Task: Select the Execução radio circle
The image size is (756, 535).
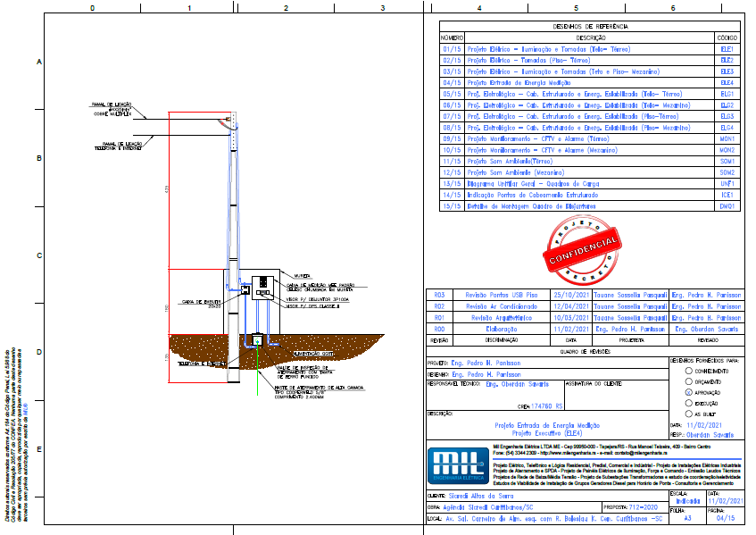Action: coord(688,404)
